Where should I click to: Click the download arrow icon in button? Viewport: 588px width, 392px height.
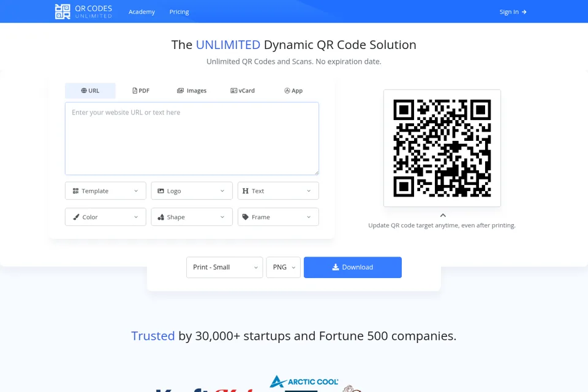click(336, 267)
